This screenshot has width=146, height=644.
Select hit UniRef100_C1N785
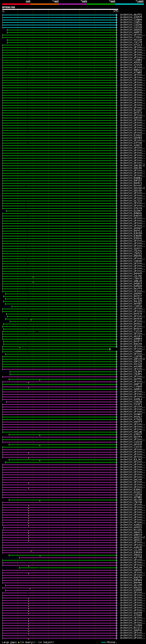tap(131, 357)
